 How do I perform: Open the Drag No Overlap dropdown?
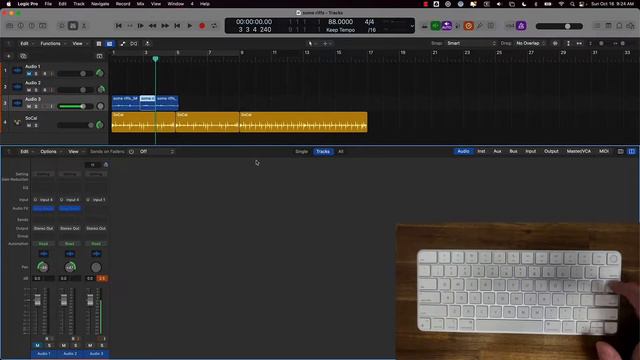530,43
